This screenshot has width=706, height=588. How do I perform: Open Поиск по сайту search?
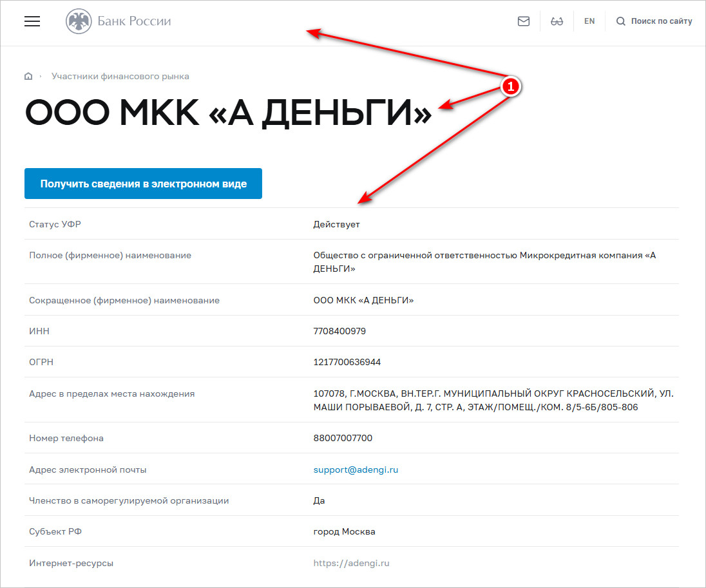(x=662, y=21)
